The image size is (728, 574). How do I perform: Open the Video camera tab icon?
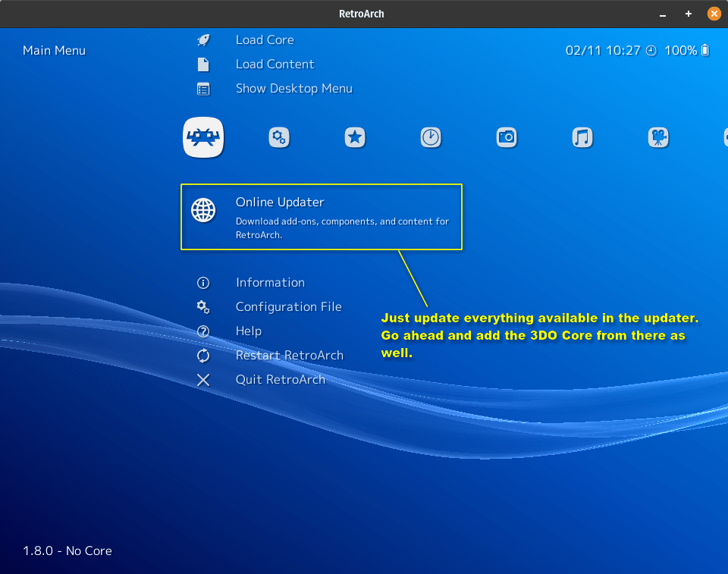coord(657,137)
